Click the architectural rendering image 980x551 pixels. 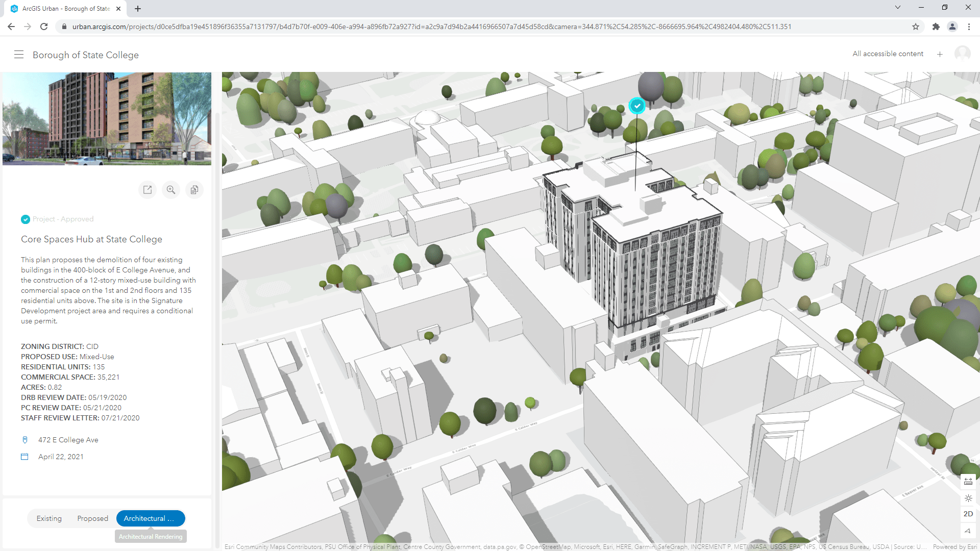tap(107, 118)
